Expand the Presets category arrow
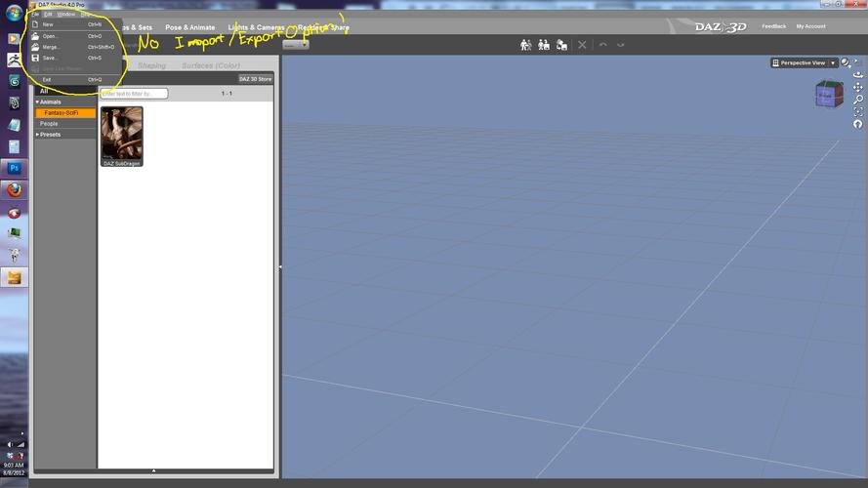This screenshot has height=488, width=868. point(37,135)
